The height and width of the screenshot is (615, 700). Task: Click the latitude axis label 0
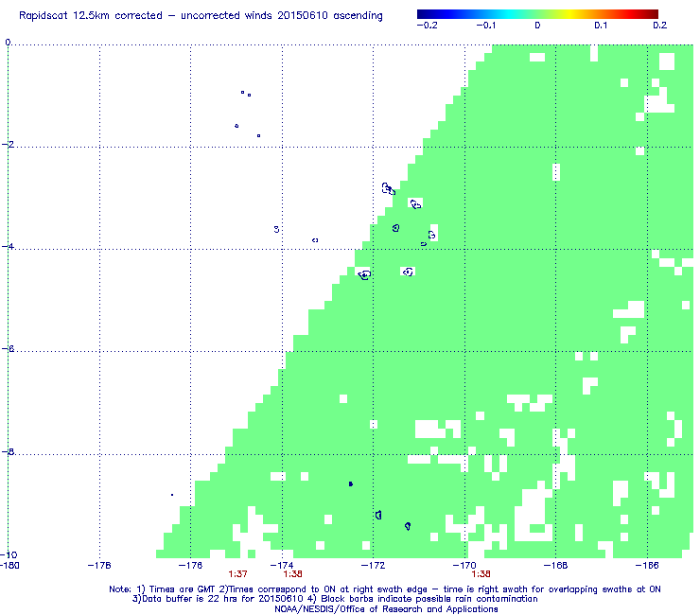point(8,43)
